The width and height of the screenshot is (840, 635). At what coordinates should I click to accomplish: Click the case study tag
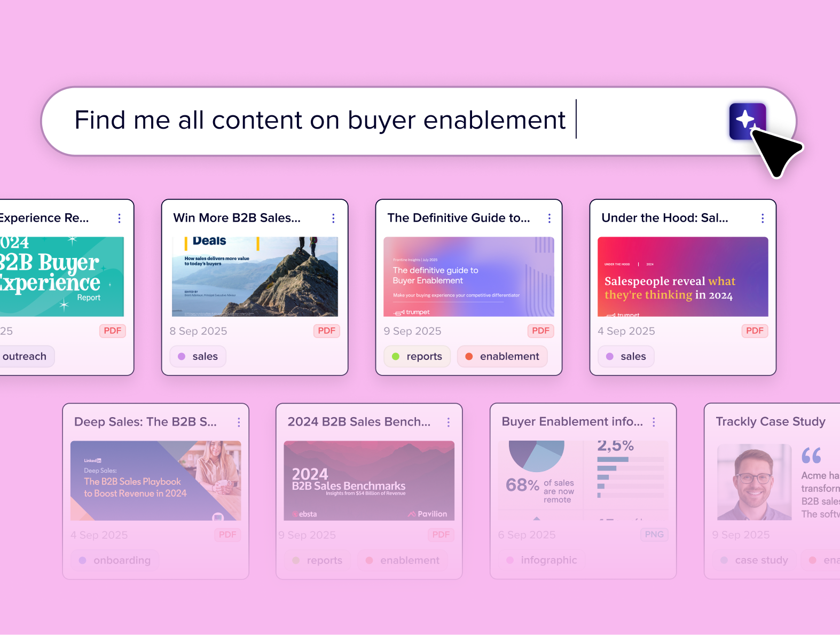[x=754, y=560]
